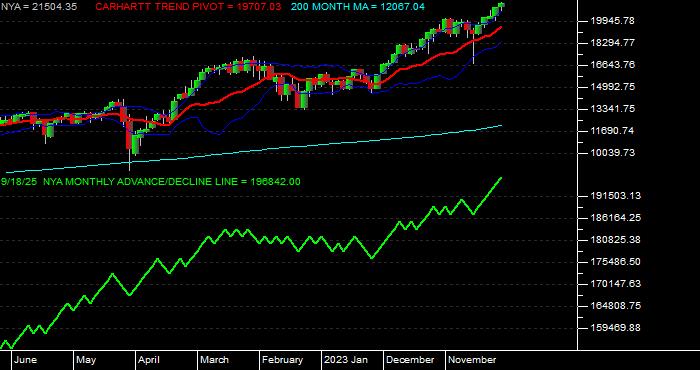Image resolution: width=700 pixels, height=370 pixels.
Task: Select the 170147.63 advance/decline axis value
Action: click(615, 283)
